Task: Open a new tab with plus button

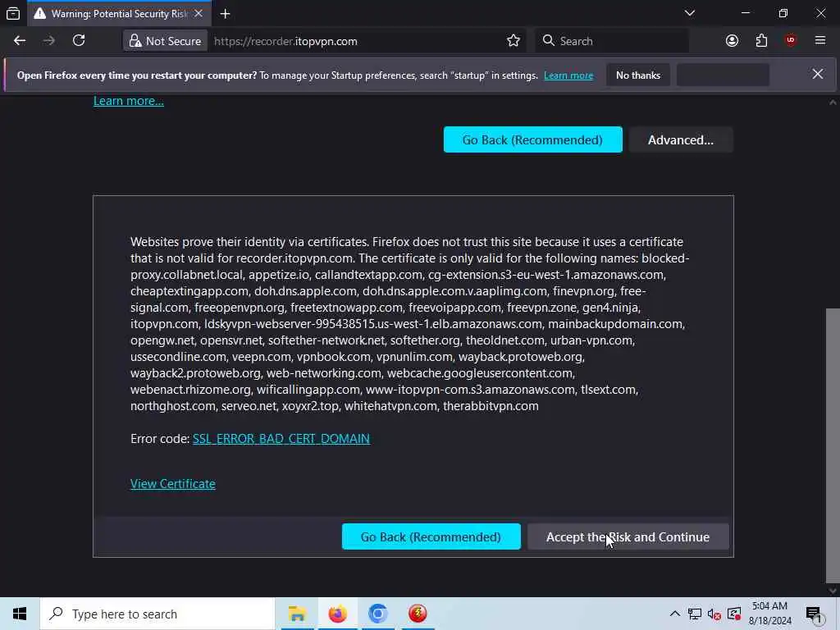Action: click(225, 14)
